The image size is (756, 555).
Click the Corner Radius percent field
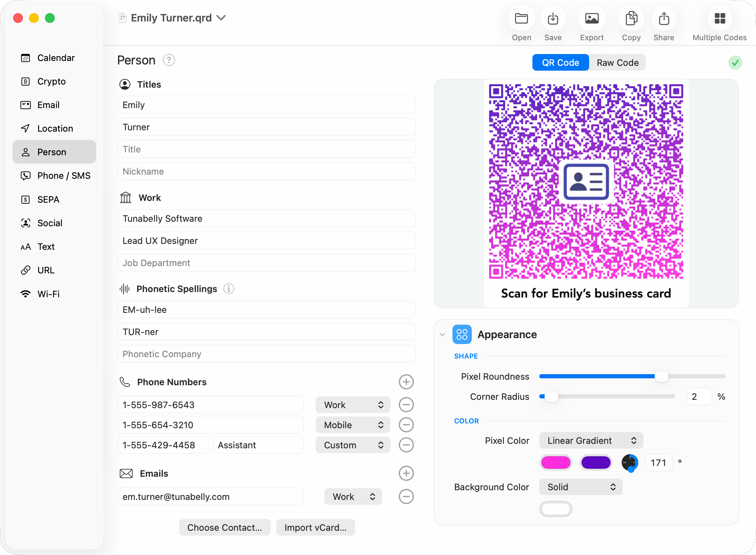click(699, 396)
